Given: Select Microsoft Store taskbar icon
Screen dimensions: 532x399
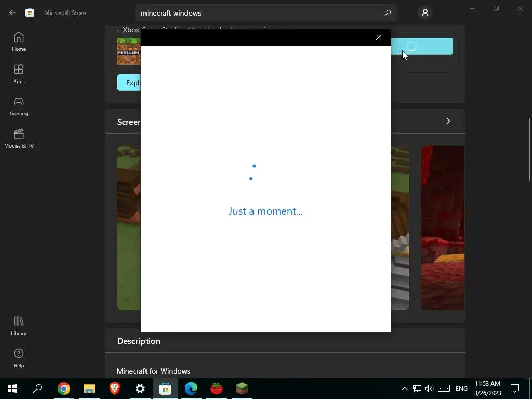Looking at the screenshot, I should (x=166, y=388).
